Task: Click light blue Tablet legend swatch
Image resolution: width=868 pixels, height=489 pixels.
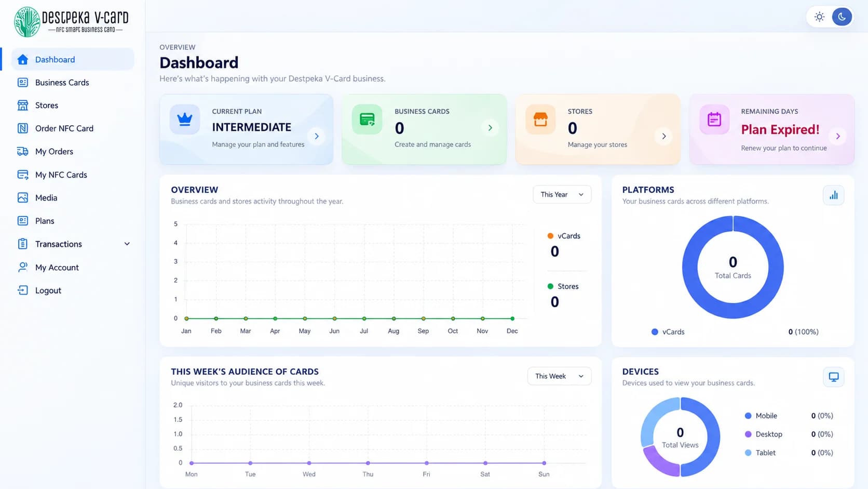Action: pyautogui.click(x=748, y=453)
